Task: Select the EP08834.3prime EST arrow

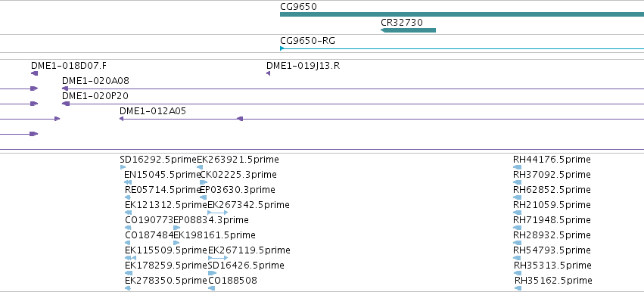Action: click(x=176, y=228)
